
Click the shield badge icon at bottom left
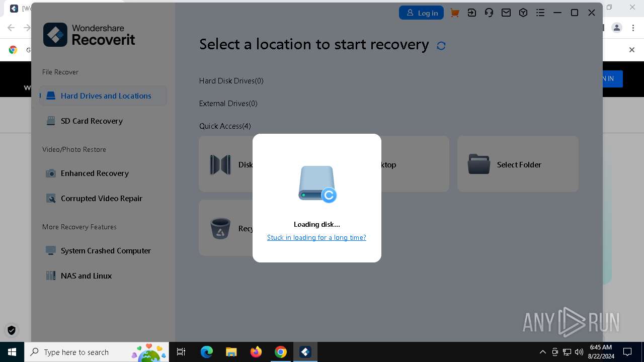[x=12, y=330]
